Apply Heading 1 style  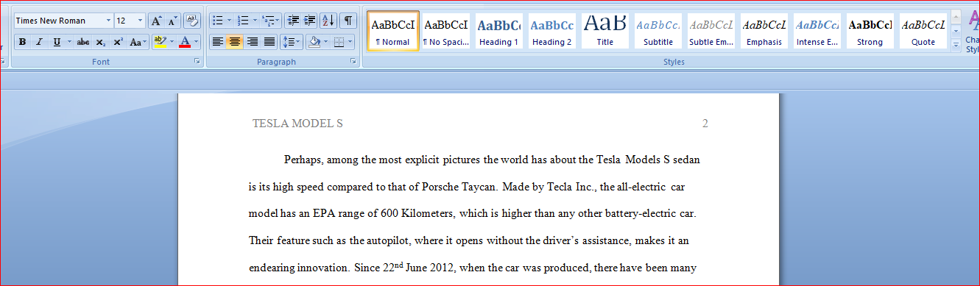(x=499, y=31)
